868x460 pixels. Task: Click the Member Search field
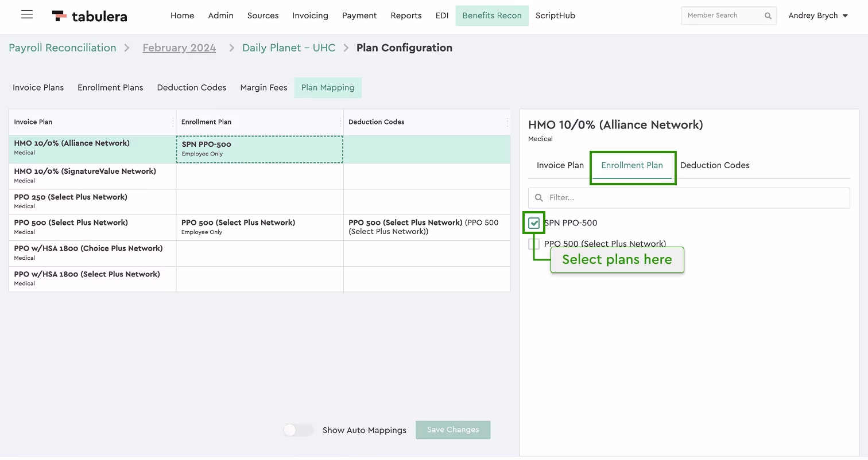(728, 15)
